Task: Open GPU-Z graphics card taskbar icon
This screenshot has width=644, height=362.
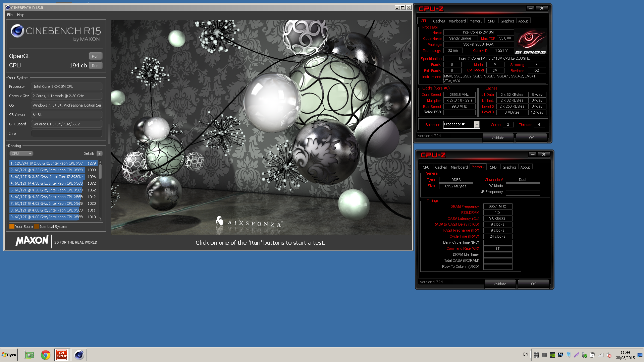Action: click(29, 355)
